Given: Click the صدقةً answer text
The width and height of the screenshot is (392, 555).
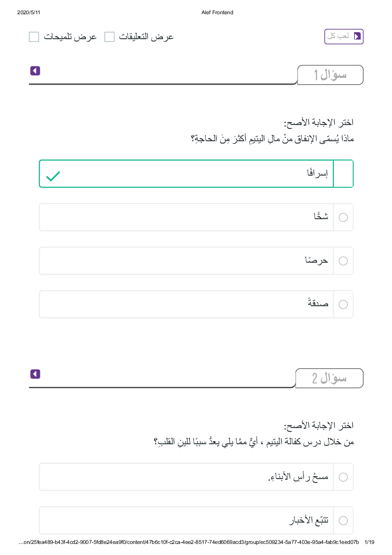Looking at the screenshot, I should pyautogui.click(x=318, y=303).
